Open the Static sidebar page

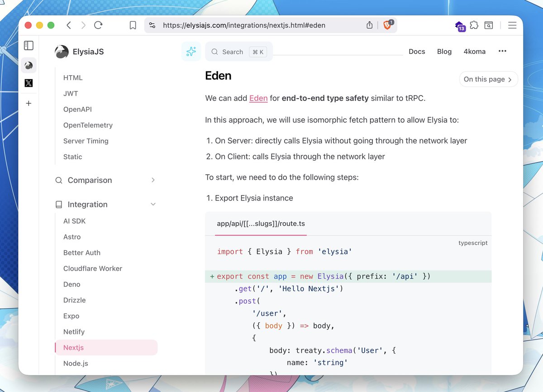[x=73, y=157]
